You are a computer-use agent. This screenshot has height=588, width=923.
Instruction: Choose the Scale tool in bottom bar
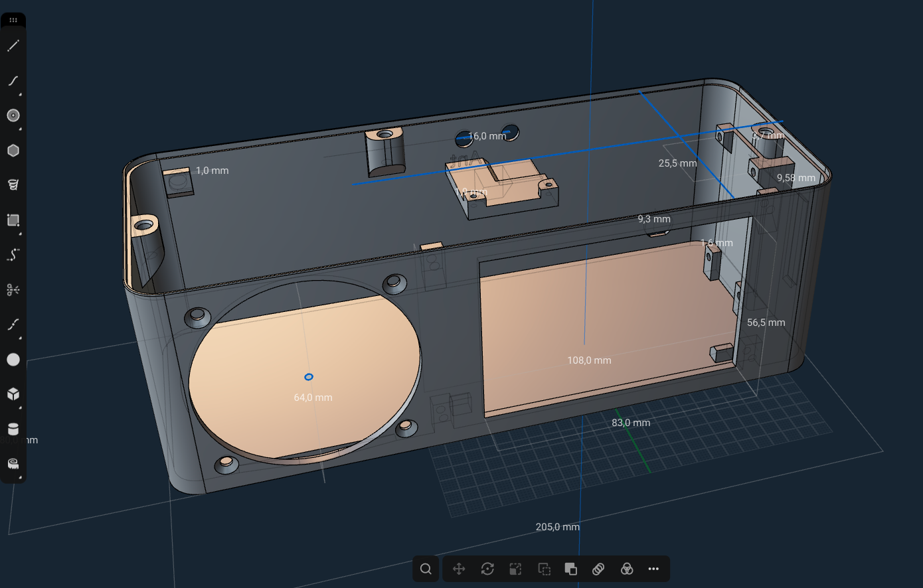[515, 569]
